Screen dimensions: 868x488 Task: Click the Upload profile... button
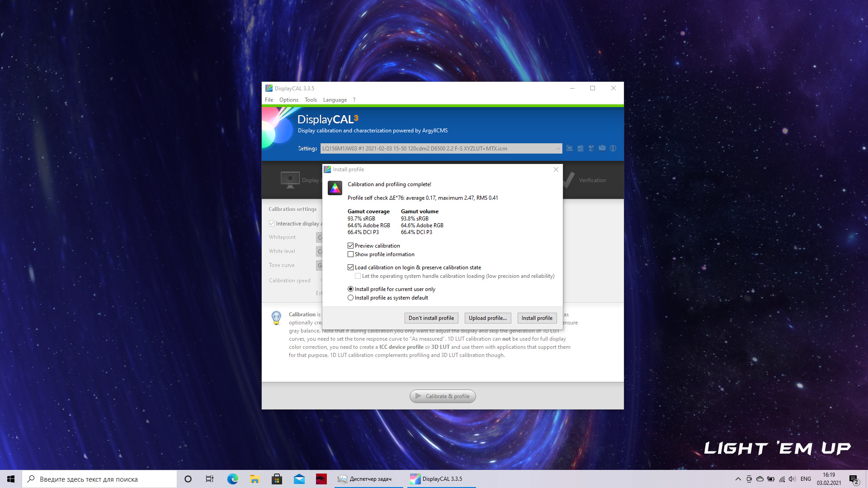click(487, 318)
